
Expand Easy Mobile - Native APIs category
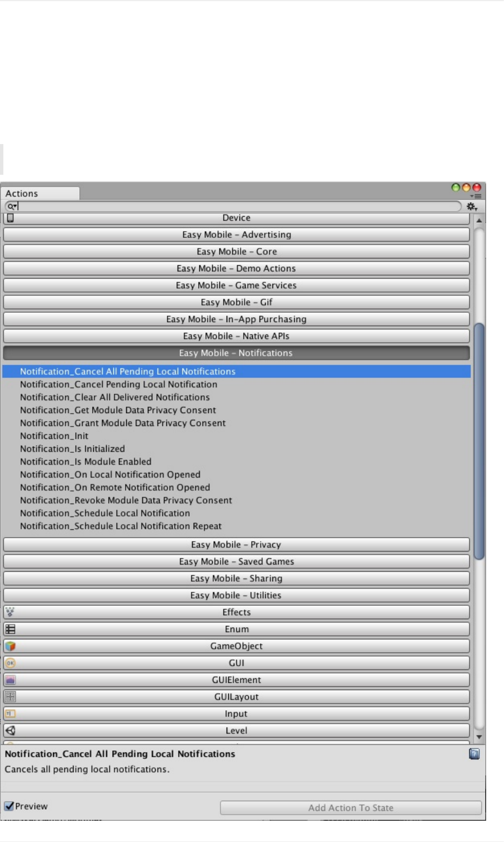click(x=237, y=336)
